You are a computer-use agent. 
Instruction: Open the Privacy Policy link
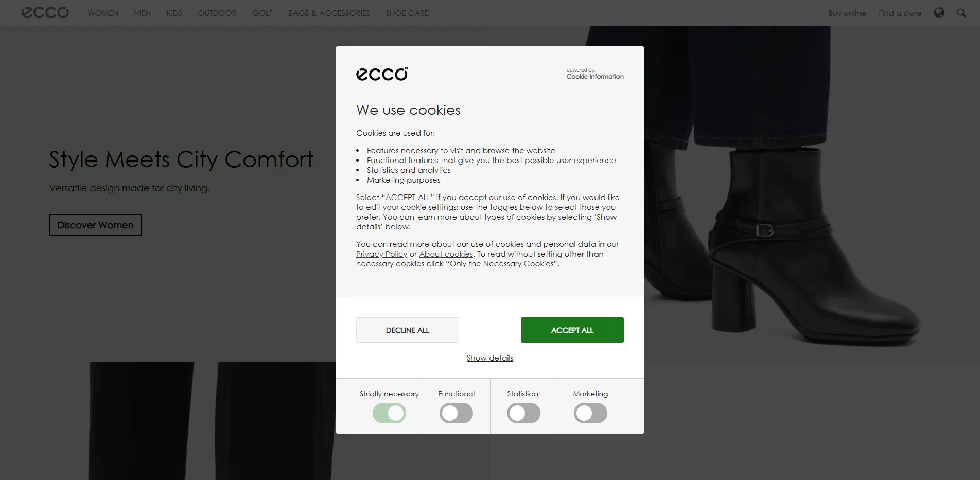pos(381,254)
